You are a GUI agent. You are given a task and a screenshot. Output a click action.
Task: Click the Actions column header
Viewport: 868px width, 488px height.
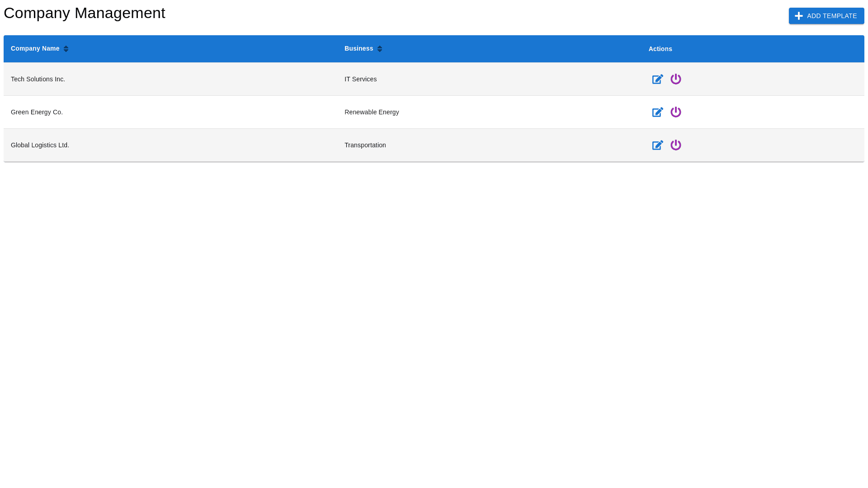[x=660, y=49]
